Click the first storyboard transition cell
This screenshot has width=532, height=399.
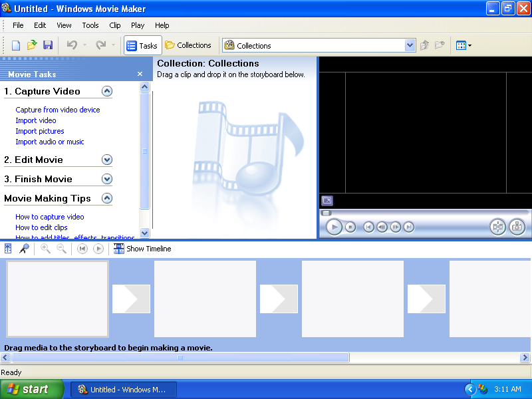(131, 299)
